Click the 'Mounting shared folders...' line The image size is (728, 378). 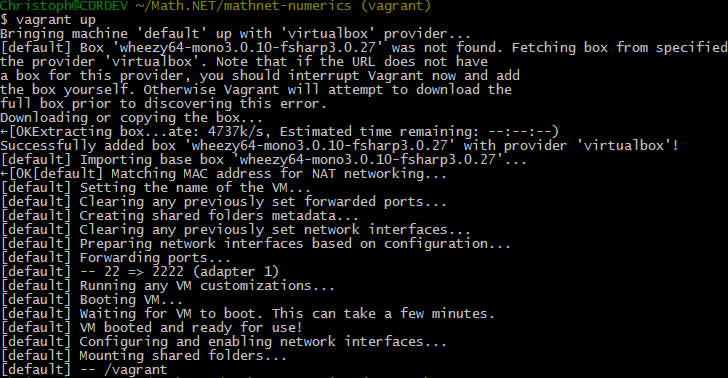143,356
